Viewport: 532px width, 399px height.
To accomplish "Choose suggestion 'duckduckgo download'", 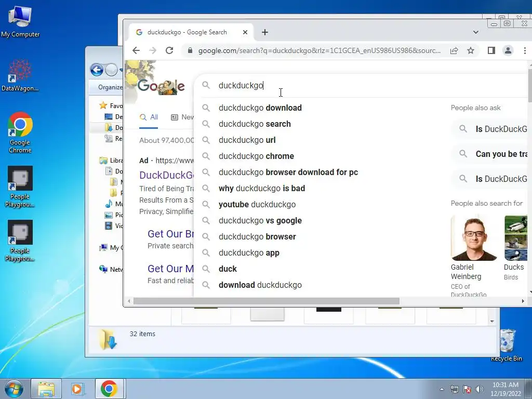I will click(260, 108).
